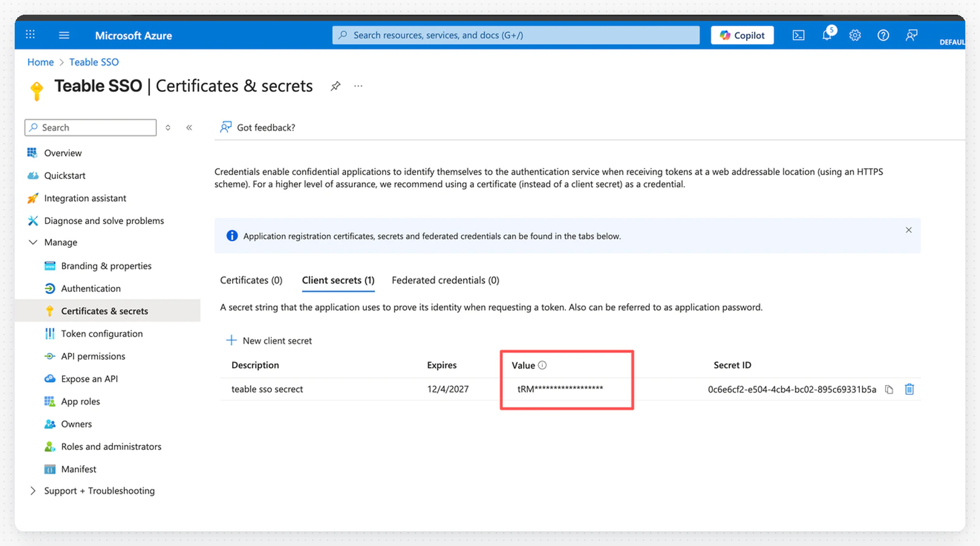980x546 pixels.
Task: Switch to Client secrets (1) tab
Action: [x=338, y=280]
